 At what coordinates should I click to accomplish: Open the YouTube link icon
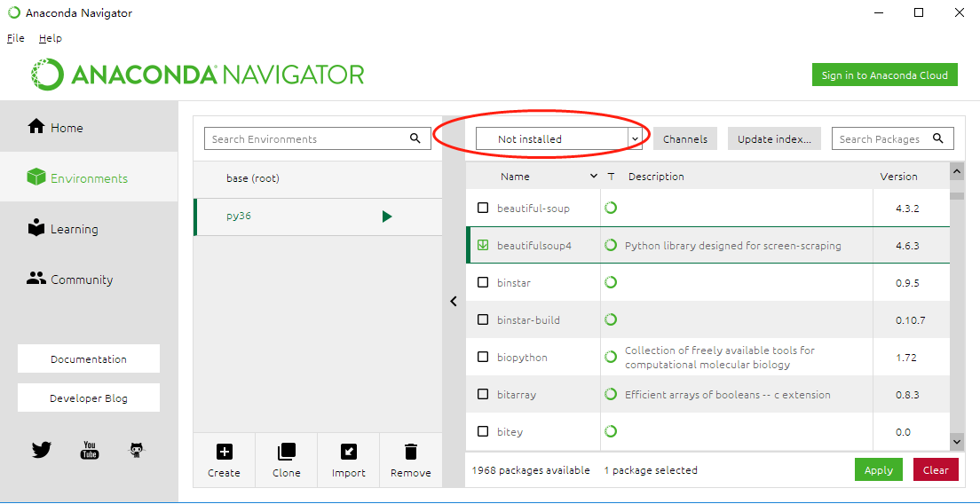[x=90, y=450]
